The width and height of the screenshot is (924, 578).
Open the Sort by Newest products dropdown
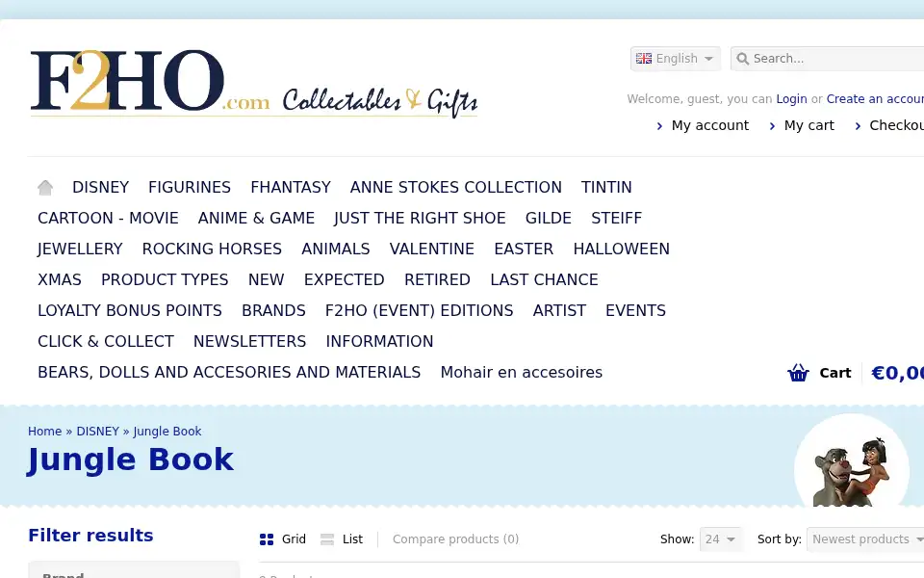[865, 539]
